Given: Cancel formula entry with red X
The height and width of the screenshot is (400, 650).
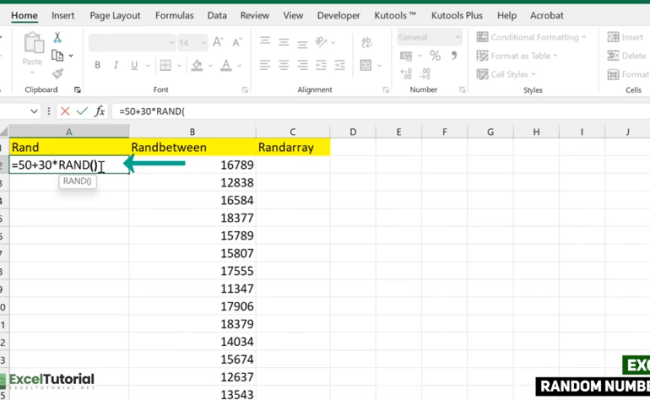Looking at the screenshot, I should (x=65, y=111).
